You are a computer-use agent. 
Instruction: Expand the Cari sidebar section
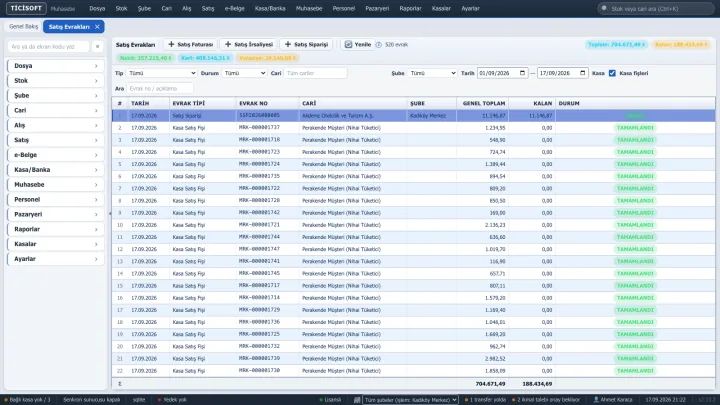click(56, 110)
